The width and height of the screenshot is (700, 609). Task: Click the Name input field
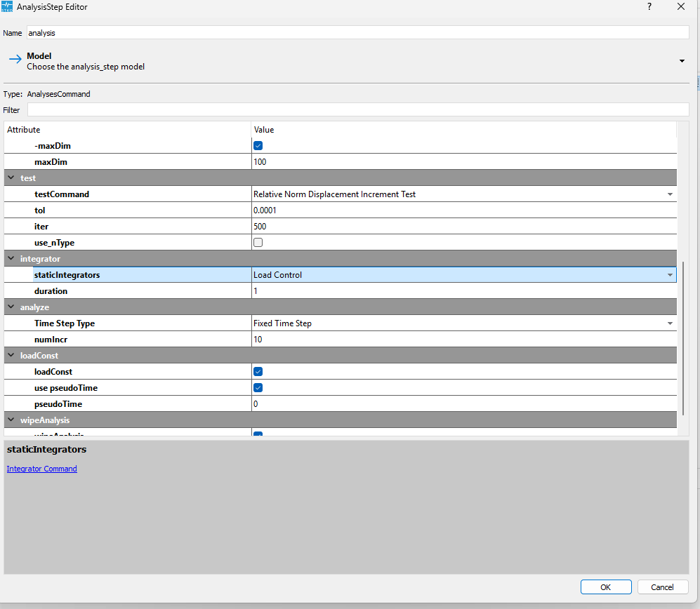point(357,33)
